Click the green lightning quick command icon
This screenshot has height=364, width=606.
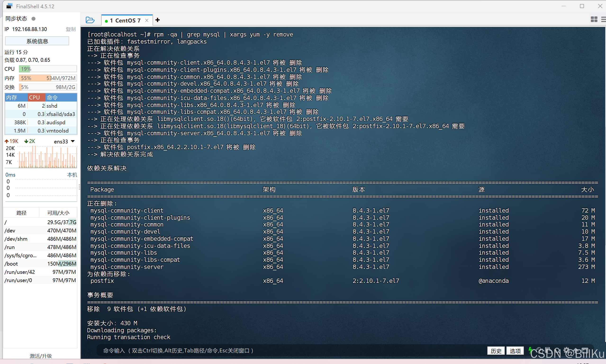click(x=530, y=350)
